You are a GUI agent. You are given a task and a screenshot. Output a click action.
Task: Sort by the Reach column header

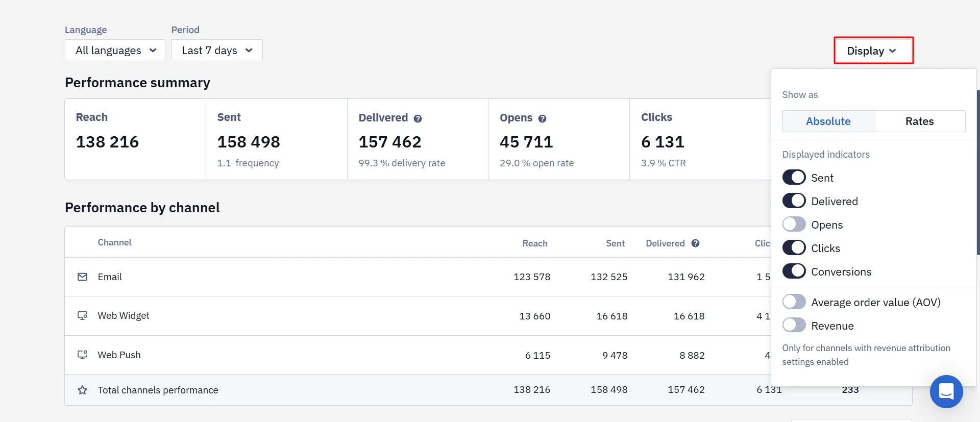[535, 243]
